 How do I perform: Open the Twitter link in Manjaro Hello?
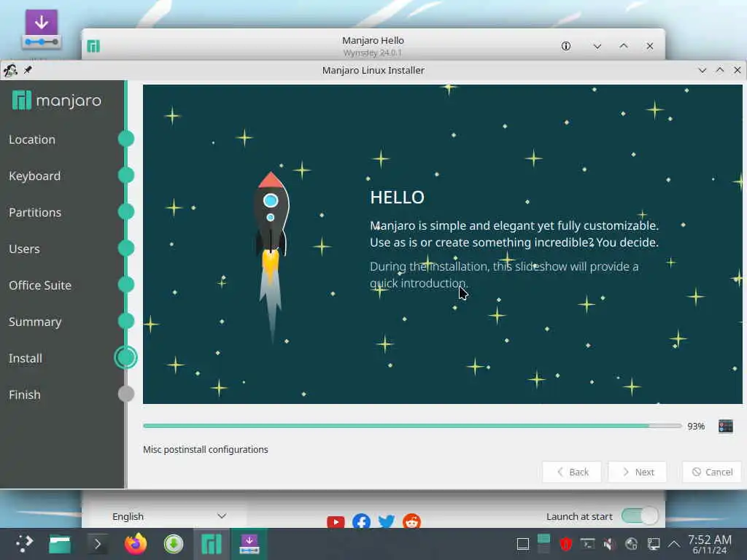[387, 521]
